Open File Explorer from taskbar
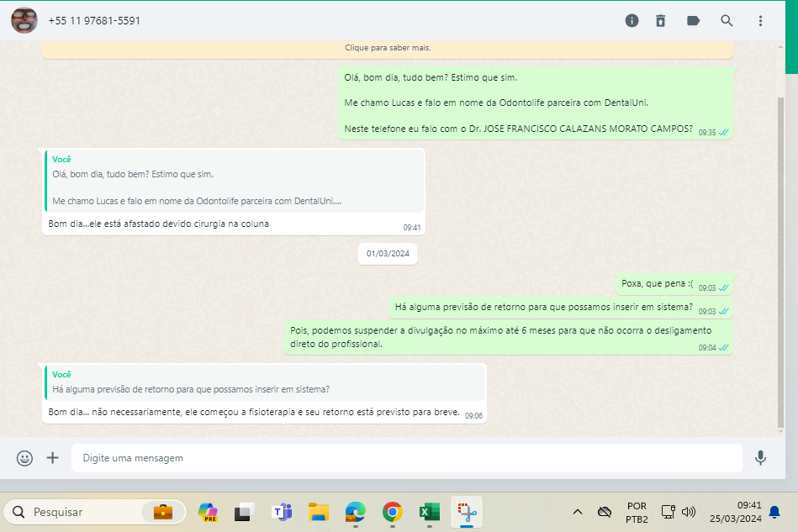This screenshot has height=532, width=798. (x=319, y=512)
